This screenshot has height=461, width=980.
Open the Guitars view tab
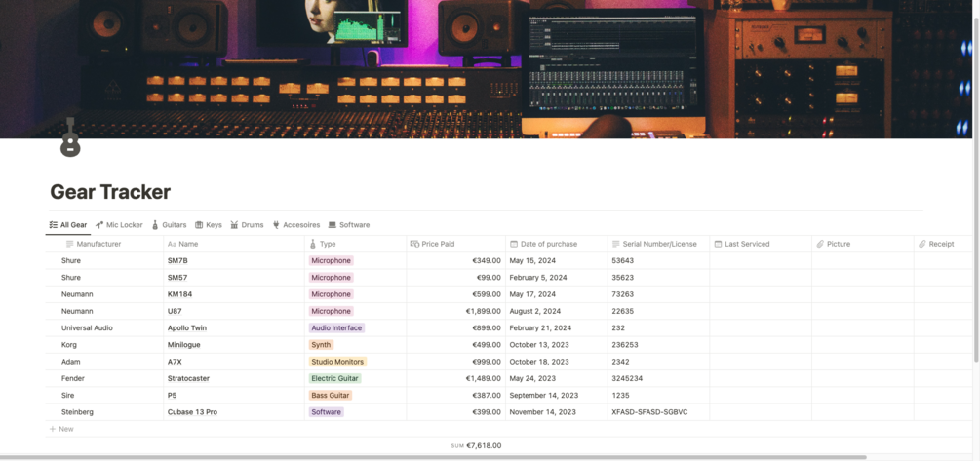169,225
